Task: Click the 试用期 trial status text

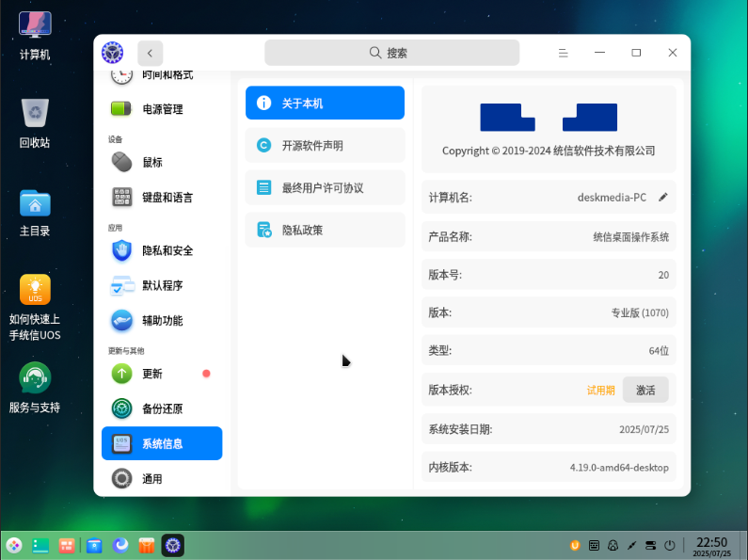Action: (600, 391)
